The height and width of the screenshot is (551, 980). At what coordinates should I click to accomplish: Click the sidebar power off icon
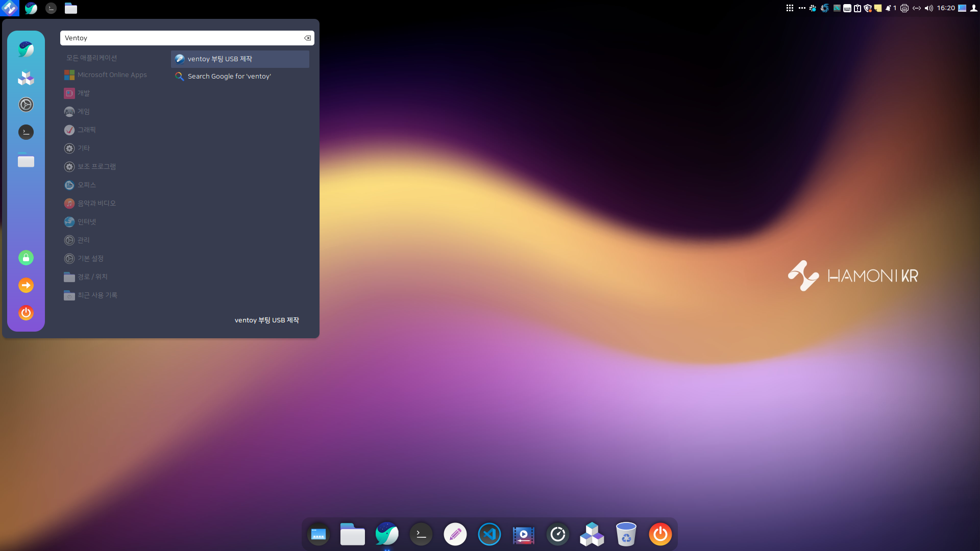(x=26, y=313)
